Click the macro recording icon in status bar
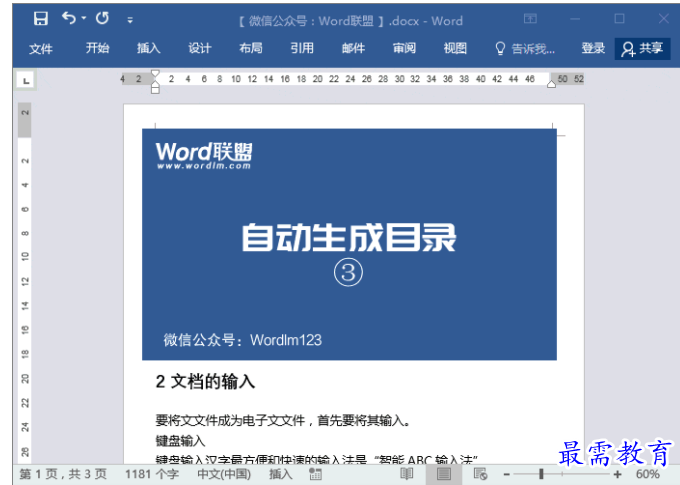 click(315, 475)
